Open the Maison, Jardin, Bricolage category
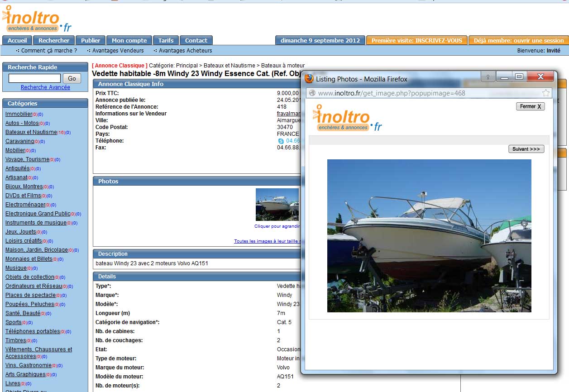This screenshot has height=392, width=569. [x=37, y=250]
